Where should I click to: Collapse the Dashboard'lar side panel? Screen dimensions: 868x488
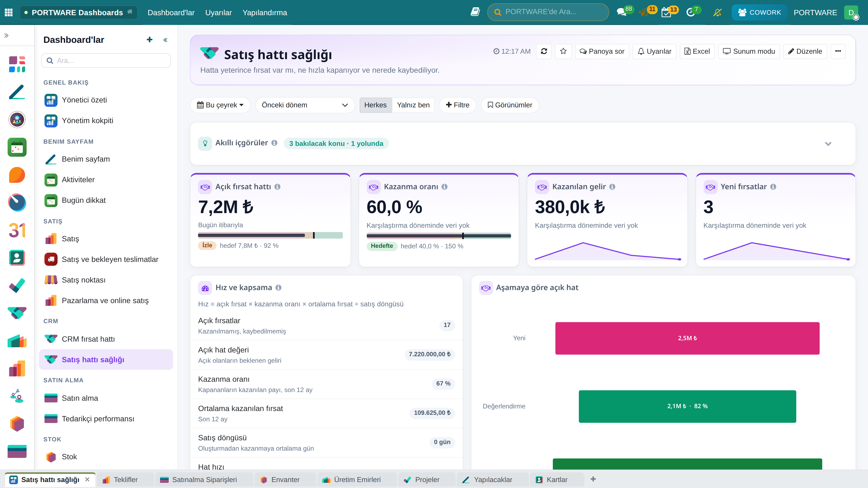(x=165, y=40)
